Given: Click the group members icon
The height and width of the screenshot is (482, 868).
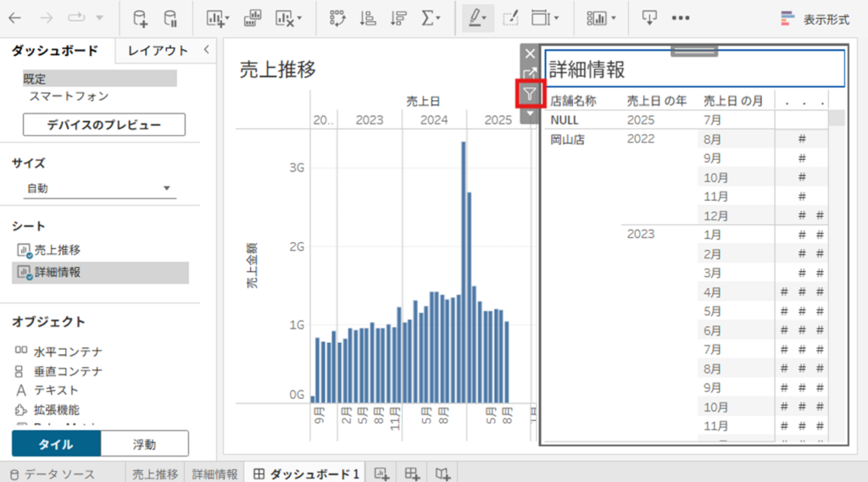Looking at the screenshot, I should (510, 19).
